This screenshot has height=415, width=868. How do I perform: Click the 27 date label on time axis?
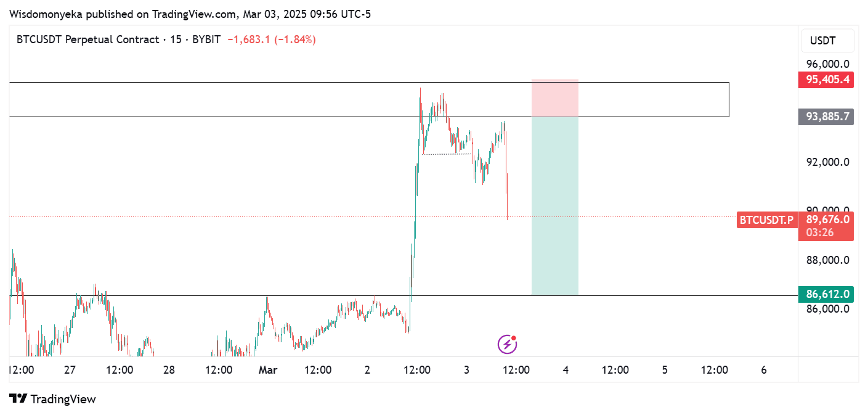point(70,370)
